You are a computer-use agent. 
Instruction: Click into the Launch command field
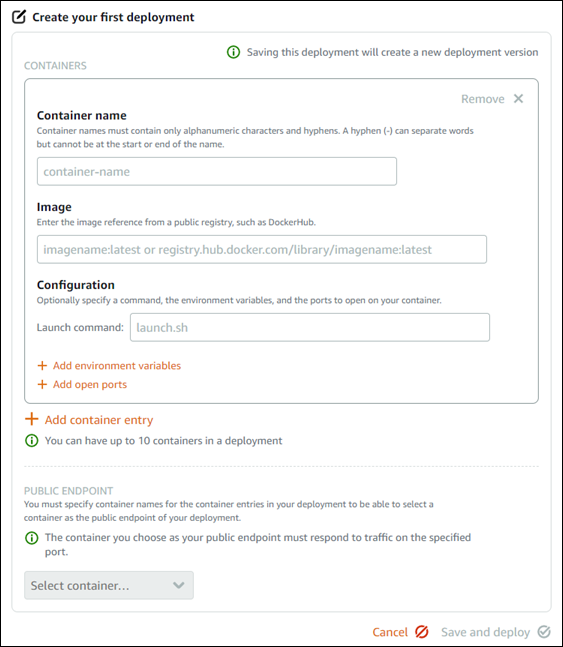[310, 328]
